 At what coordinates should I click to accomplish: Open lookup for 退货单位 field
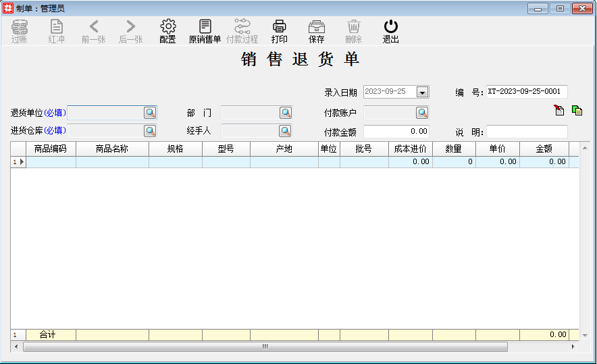(150, 113)
